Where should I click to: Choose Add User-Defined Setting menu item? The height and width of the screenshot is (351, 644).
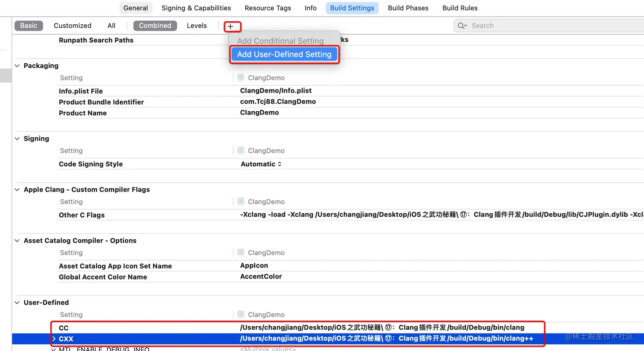pos(284,54)
